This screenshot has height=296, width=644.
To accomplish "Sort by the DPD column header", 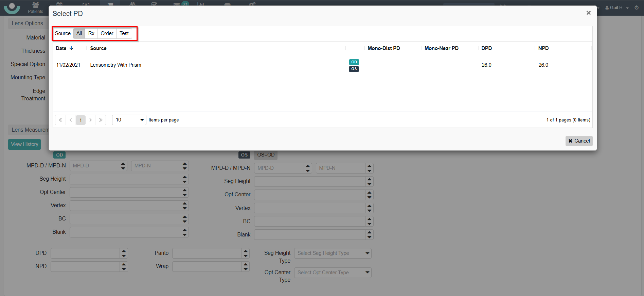I will [x=486, y=48].
